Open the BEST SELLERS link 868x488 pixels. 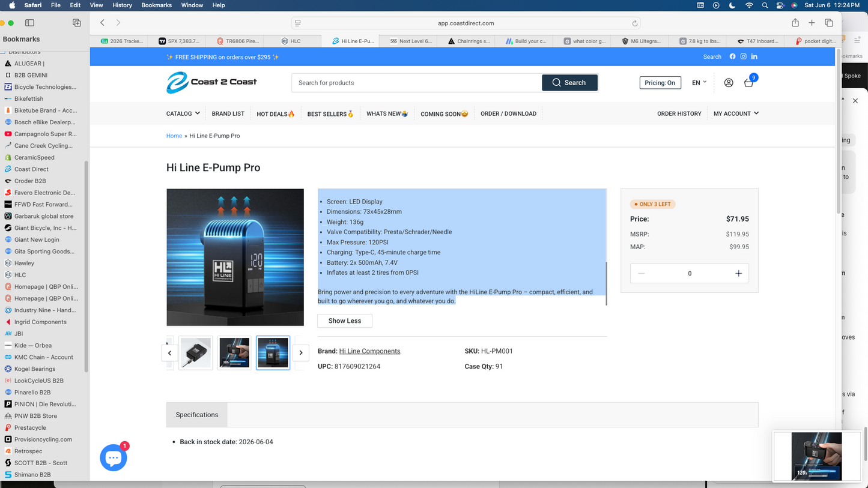pyautogui.click(x=331, y=113)
